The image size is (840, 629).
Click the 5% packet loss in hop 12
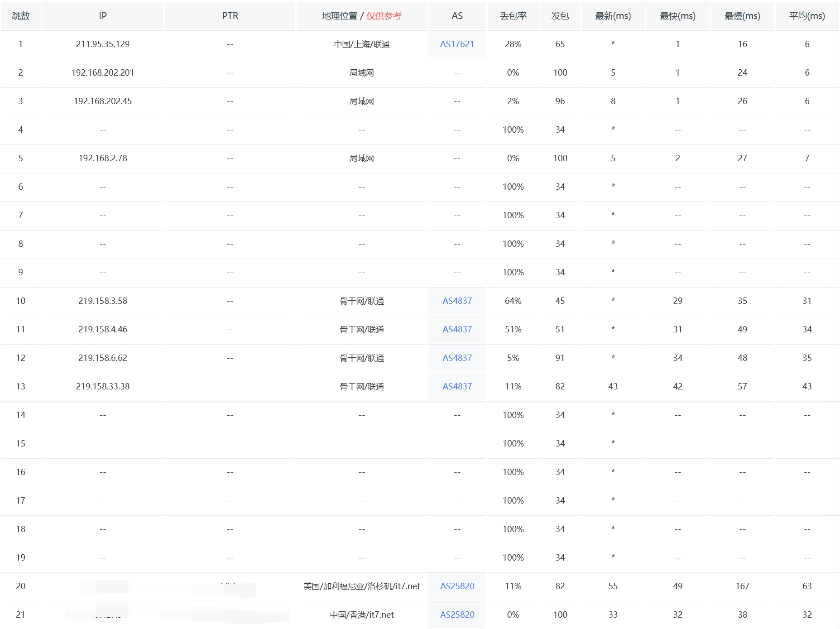[x=513, y=358]
